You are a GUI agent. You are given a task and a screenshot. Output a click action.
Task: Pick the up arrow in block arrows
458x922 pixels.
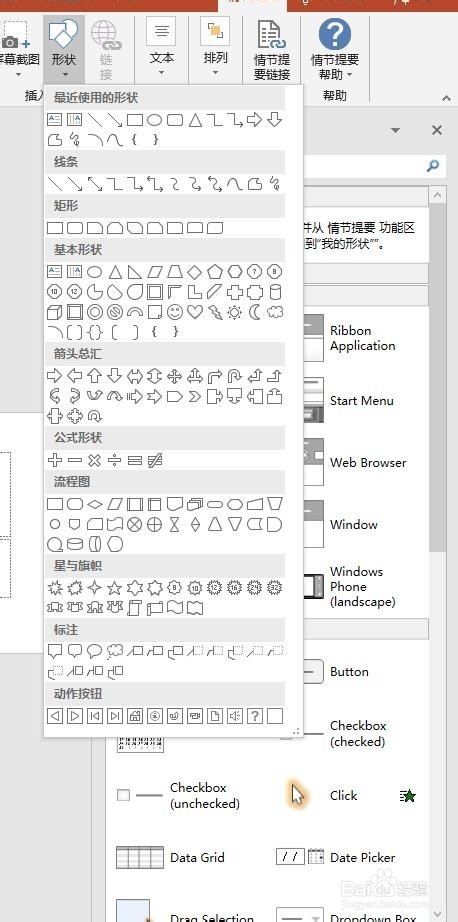(95, 376)
